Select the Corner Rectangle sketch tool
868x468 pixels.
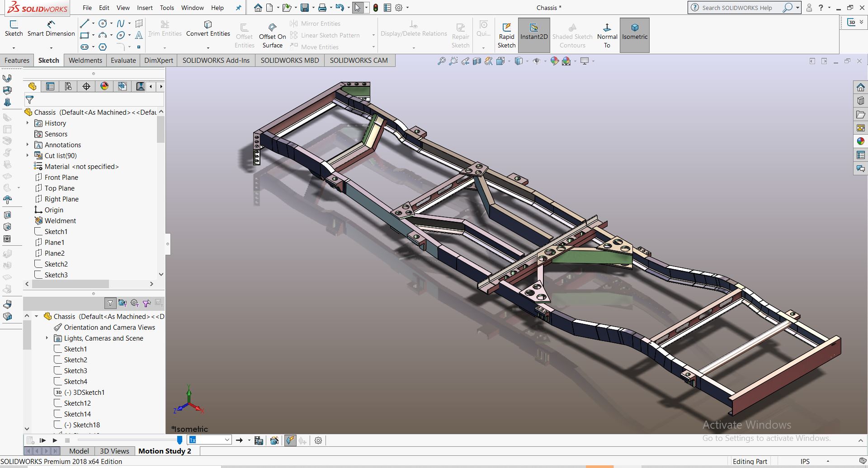(84, 35)
